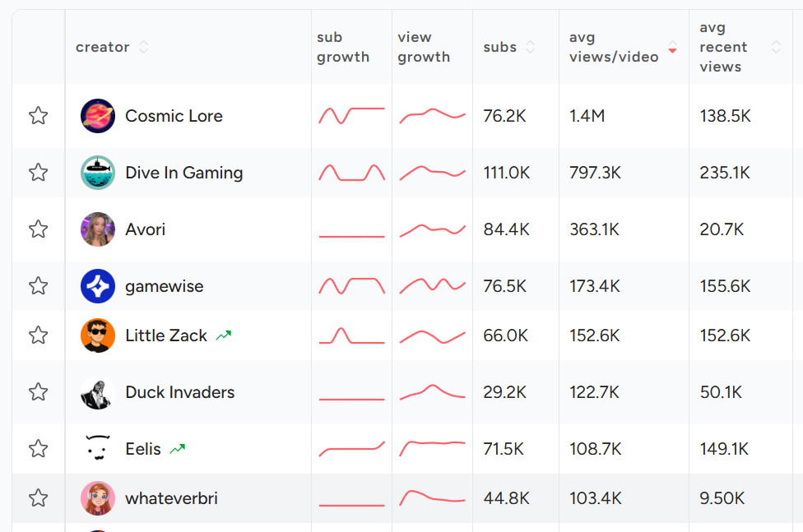Click the Cosmic Lore planet avatar
803x532 pixels.
pos(98,116)
